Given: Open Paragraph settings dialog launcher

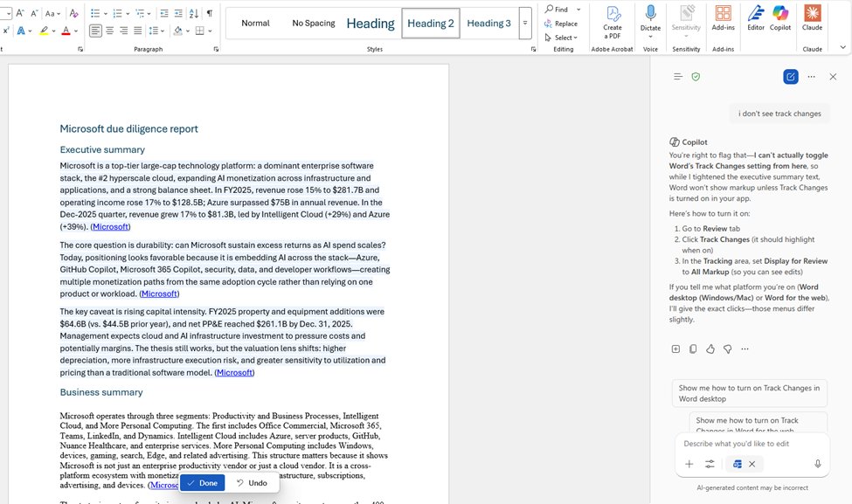Looking at the screenshot, I should (216, 49).
